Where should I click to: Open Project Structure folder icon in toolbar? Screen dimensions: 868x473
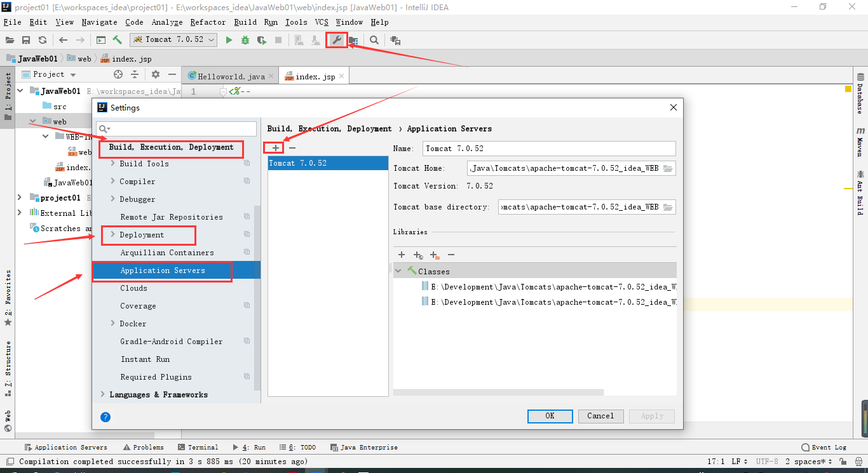pos(353,40)
